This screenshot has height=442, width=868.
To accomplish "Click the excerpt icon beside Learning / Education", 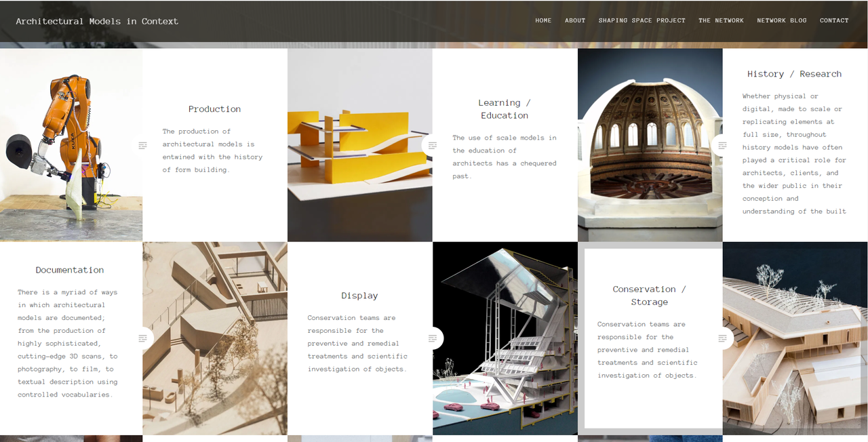I will pos(433,145).
